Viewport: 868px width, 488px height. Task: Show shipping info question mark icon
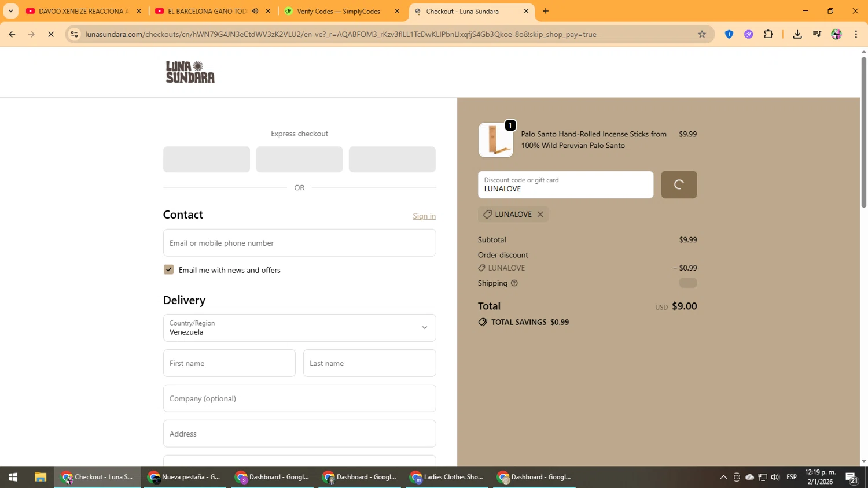(x=514, y=283)
